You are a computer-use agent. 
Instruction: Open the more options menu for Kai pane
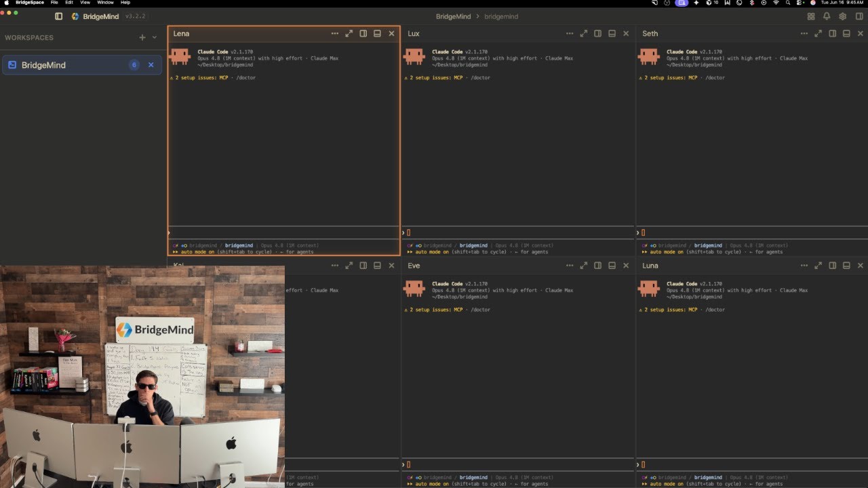point(334,266)
